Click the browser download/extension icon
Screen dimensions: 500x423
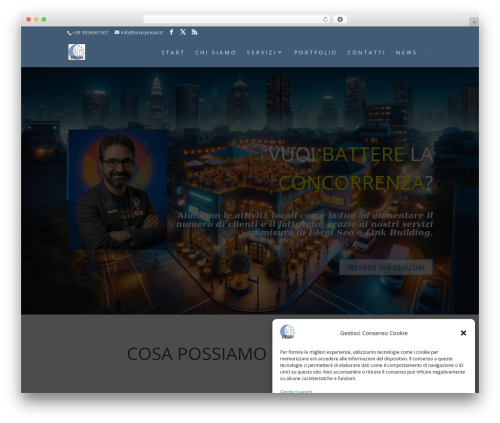pos(340,20)
